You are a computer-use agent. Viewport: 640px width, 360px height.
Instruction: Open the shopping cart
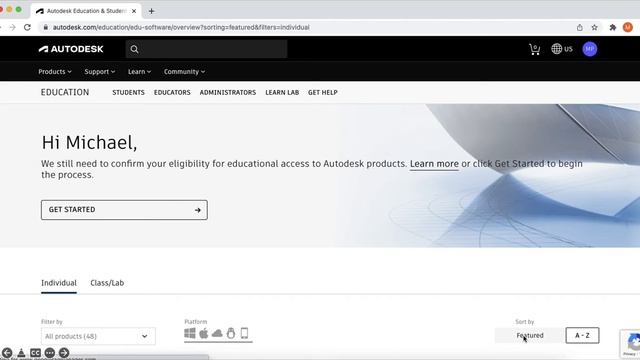click(x=534, y=49)
